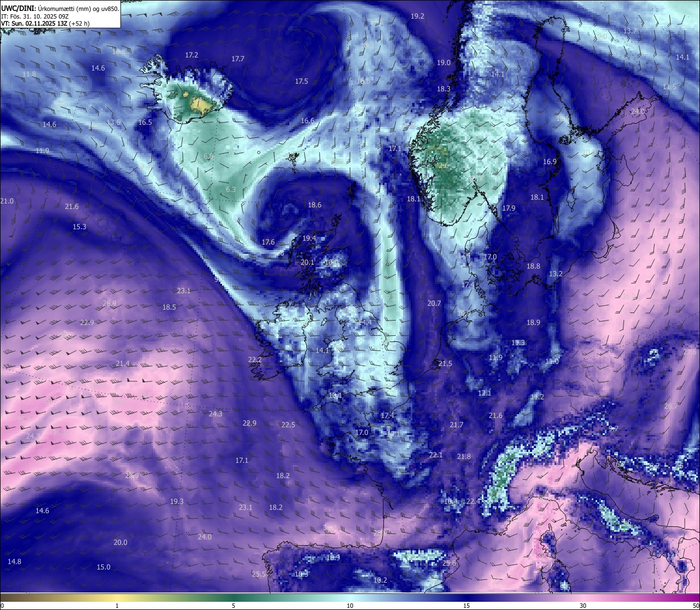Click the 12.1 value on the map
700x610 pixels.
[x=485, y=393]
